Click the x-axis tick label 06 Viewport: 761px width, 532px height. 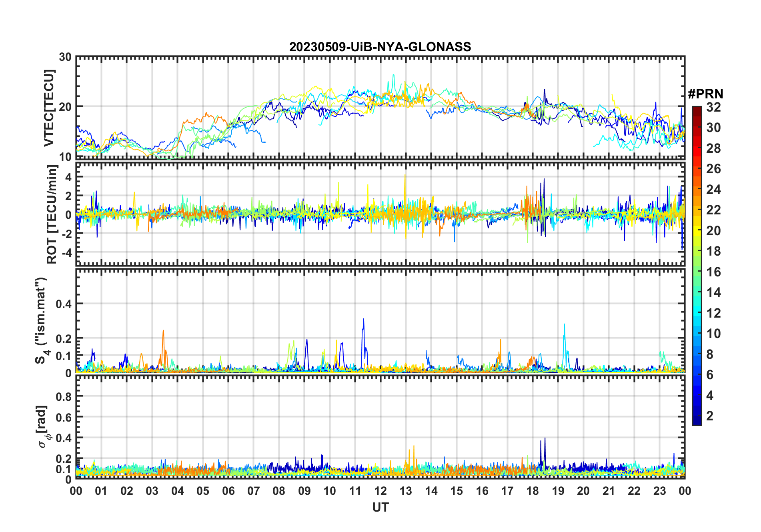click(x=228, y=490)
